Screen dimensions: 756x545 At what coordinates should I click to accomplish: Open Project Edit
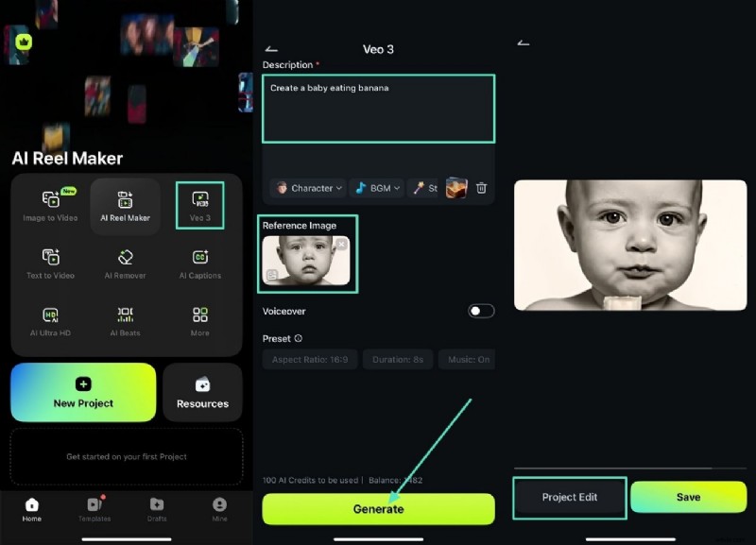569,498
